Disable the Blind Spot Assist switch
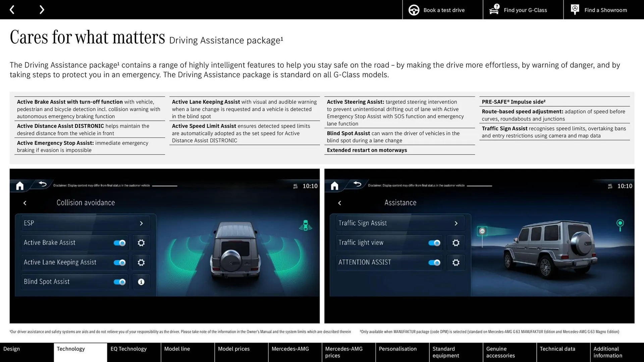Screen dimensions: 644x362 pos(119,282)
